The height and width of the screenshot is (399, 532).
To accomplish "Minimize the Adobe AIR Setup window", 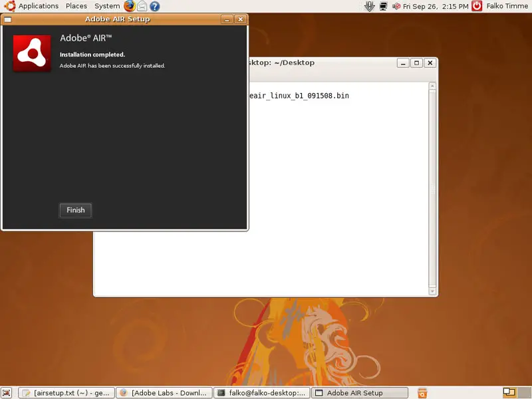I will point(227,19).
